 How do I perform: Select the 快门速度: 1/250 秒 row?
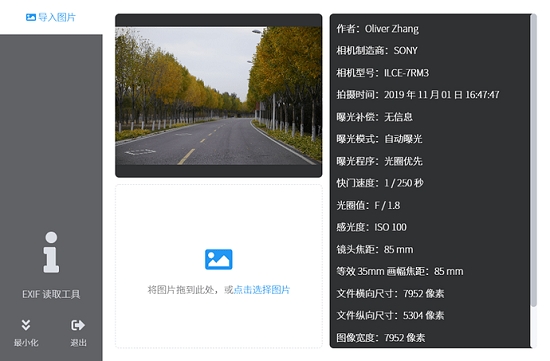(x=380, y=183)
